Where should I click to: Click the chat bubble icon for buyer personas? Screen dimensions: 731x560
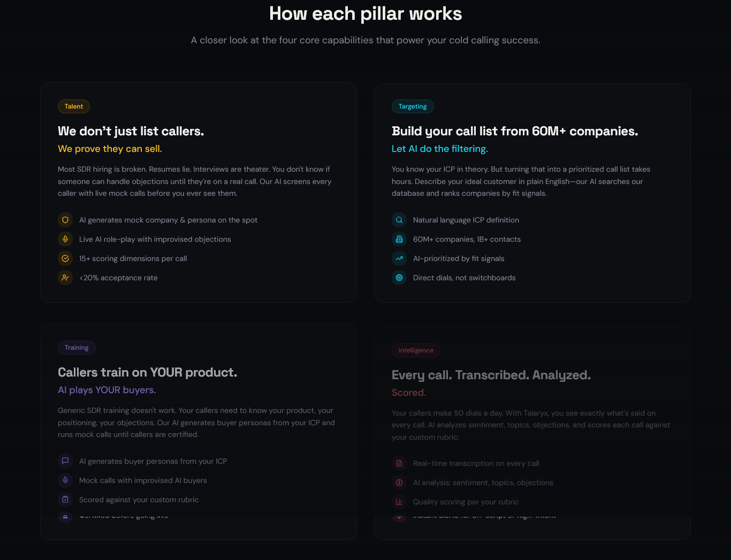point(65,461)
